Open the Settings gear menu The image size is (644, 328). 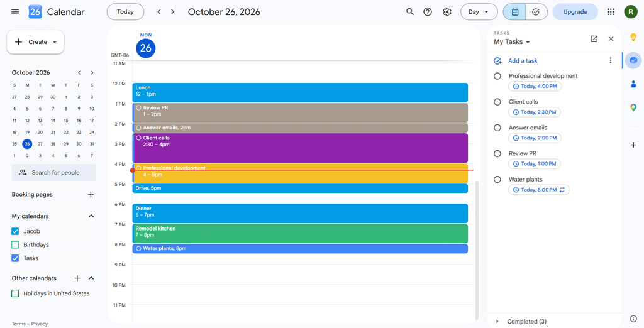tap(447, 12)
